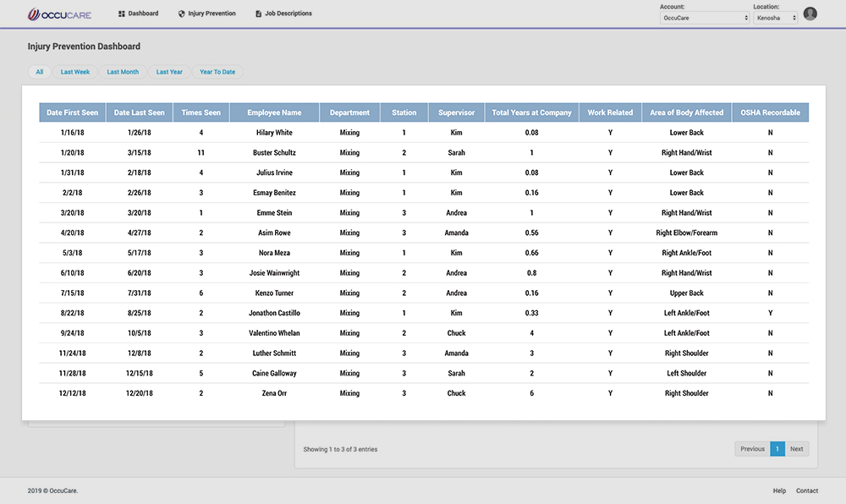This screenshot has height=504, width=846.
Task: Click employee name Jonathon Castillo
Action: click(x=274, y=313)
